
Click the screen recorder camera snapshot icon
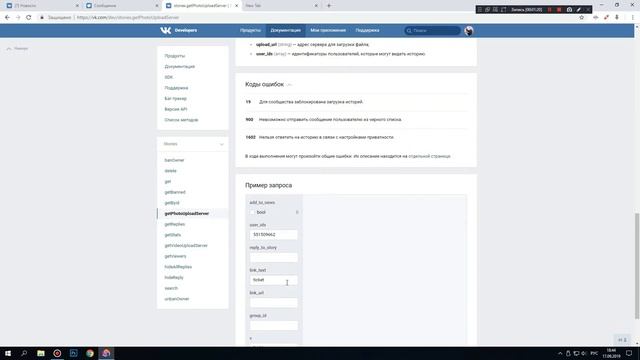click(569, 9)
